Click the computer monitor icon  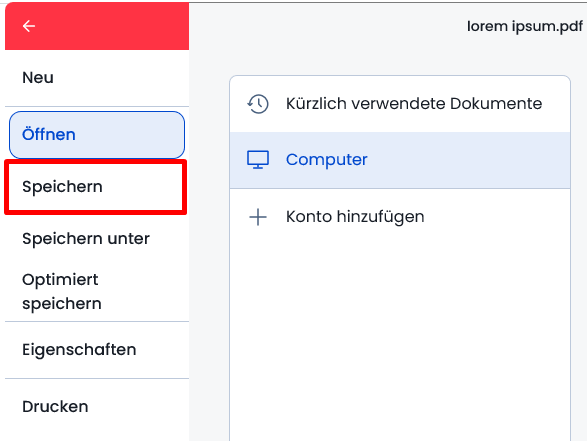(258, 160)
